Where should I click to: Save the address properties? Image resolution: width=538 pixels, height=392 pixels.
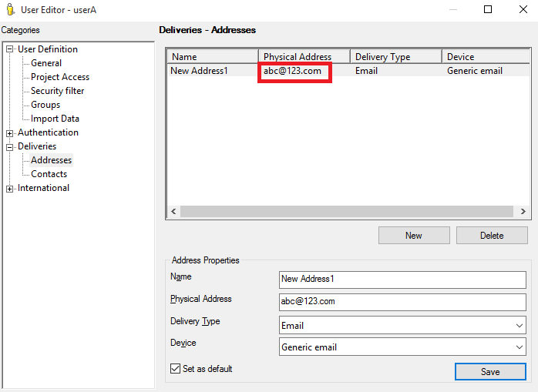(490, 372)
